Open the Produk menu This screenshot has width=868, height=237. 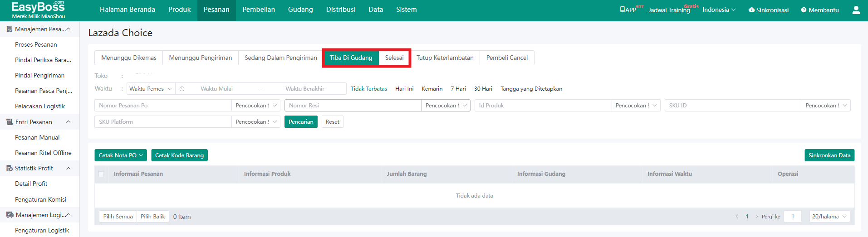[x=179, y=10]
